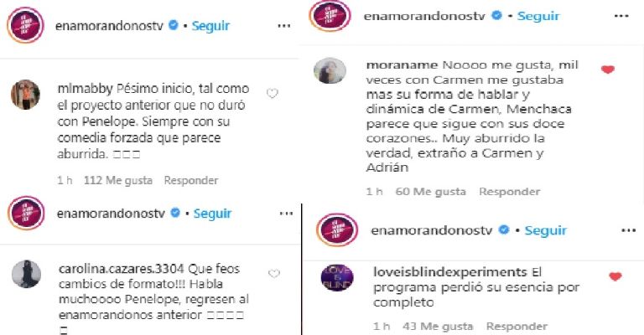Viewport: 644px width, 335px height.
Task: Unlike loveisblindexperiments' comment via red heart
Action: (x=615, y=276)
